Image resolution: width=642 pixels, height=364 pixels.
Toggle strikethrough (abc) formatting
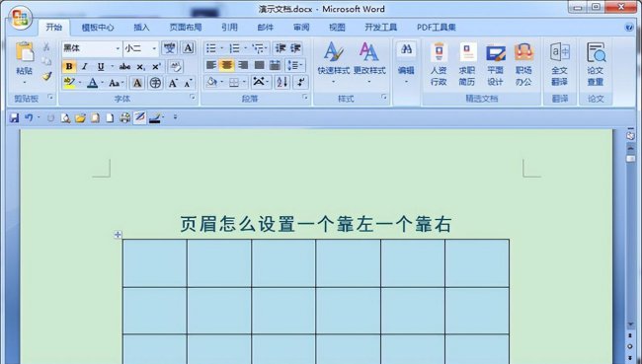tap(124, 66)
